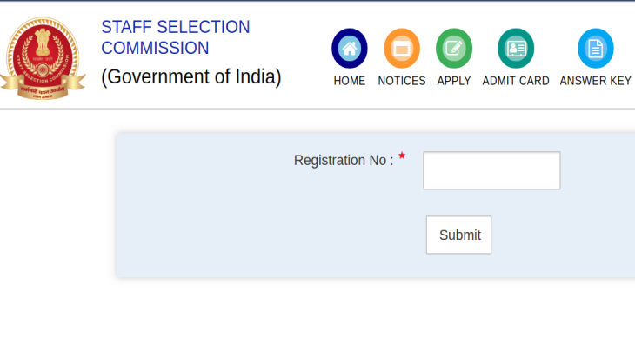Open the HOME house icon
This screenshot has height=364, width=635.
coord(350,48)
